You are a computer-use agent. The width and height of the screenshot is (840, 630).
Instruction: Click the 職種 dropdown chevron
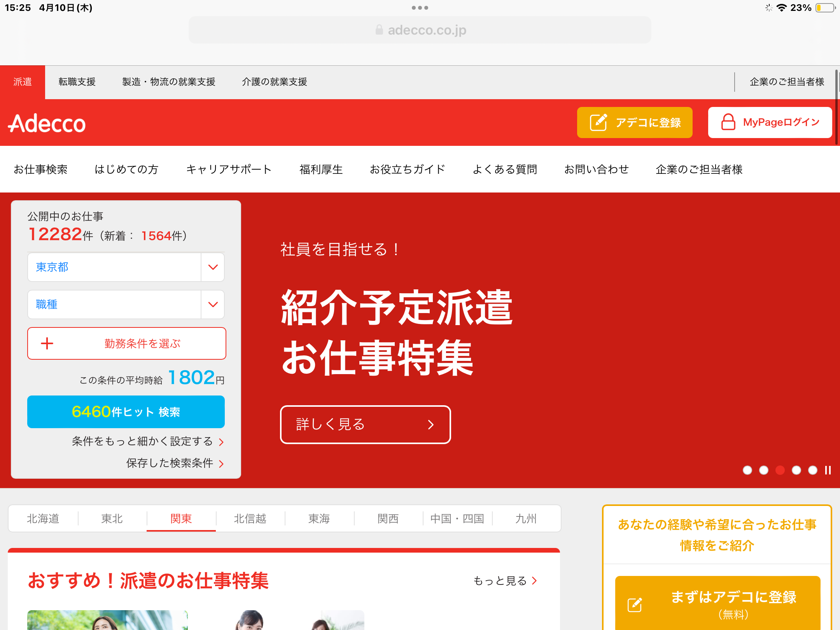pos(213,304)
